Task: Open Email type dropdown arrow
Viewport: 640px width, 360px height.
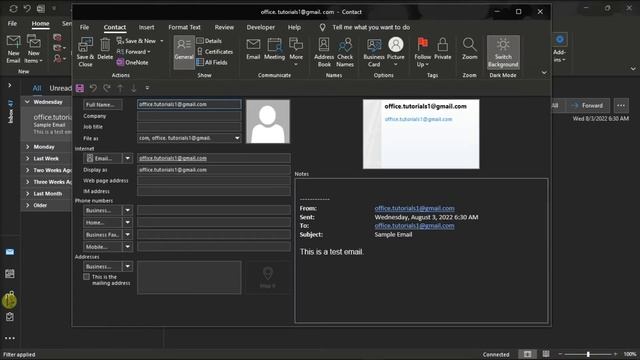Action: 127,158
